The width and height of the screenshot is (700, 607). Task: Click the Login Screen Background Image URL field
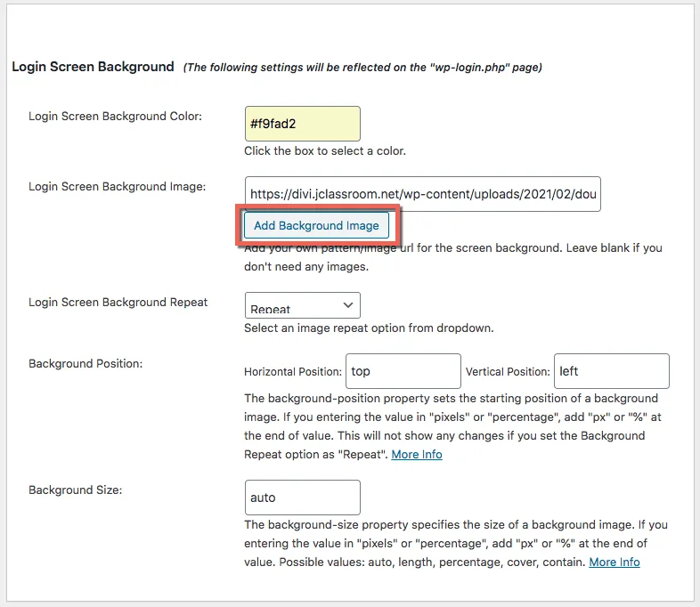tap(422, 193)
